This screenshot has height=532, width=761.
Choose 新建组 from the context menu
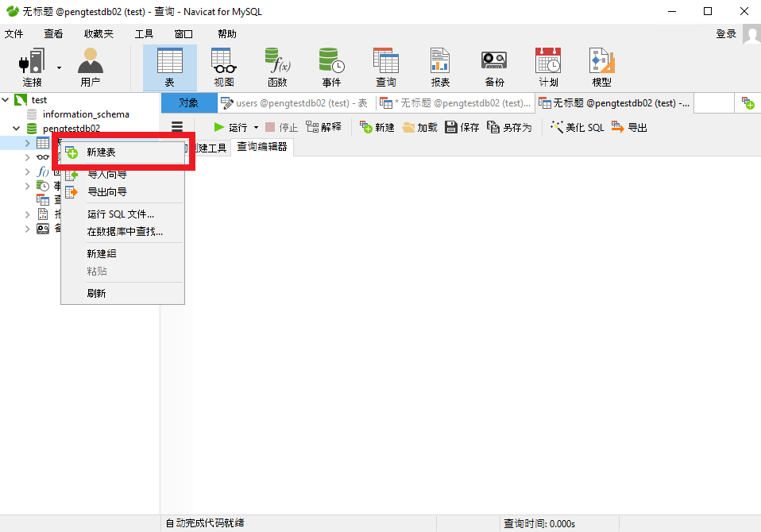tap(123, 253)
